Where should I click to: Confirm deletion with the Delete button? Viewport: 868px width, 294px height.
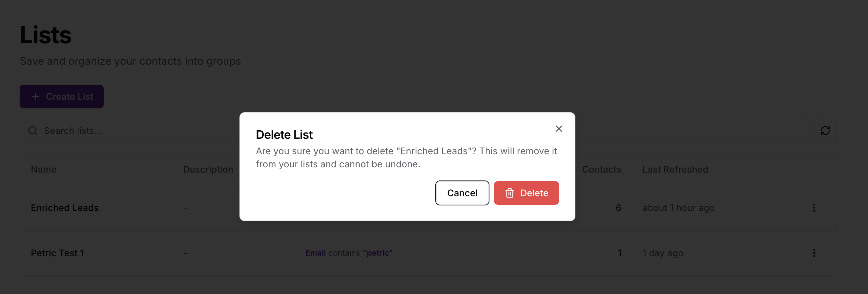click(x=526, y=193)
